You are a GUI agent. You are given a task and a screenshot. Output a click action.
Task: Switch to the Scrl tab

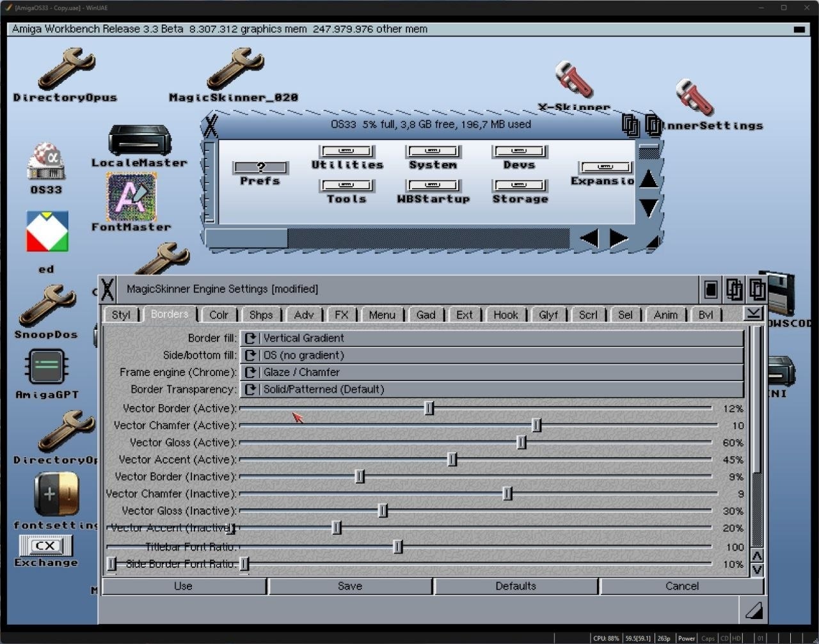pos(588,315)
